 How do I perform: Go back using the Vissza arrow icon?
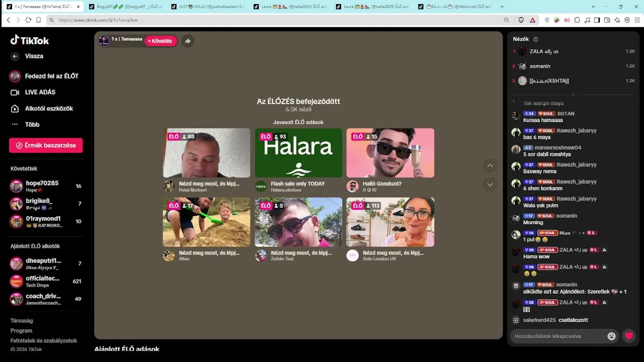coord(15,56)
